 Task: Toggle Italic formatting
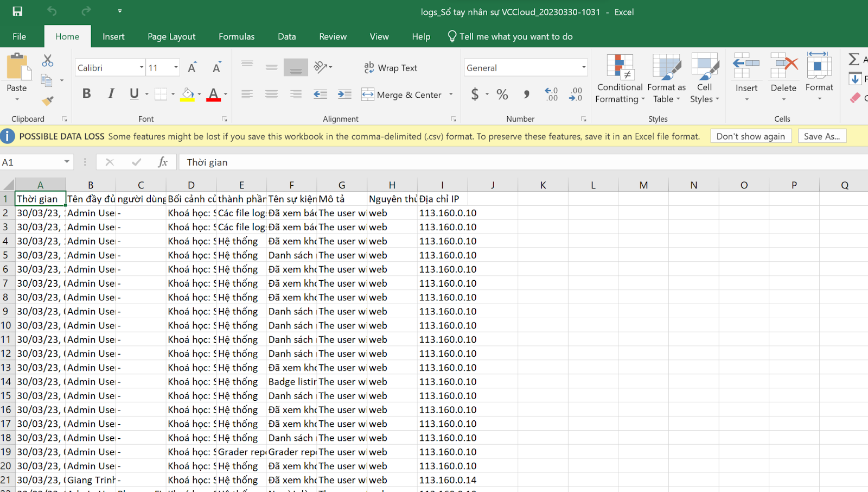(x=111, y=93)
